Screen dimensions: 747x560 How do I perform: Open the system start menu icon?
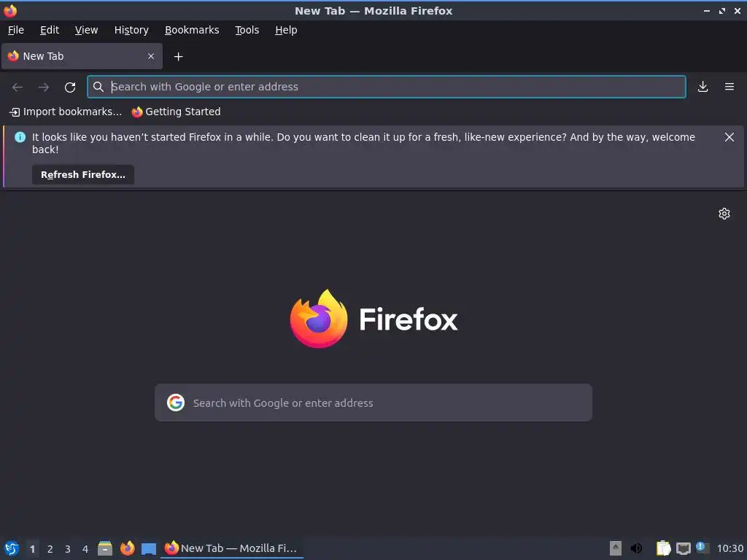(12, 548)
